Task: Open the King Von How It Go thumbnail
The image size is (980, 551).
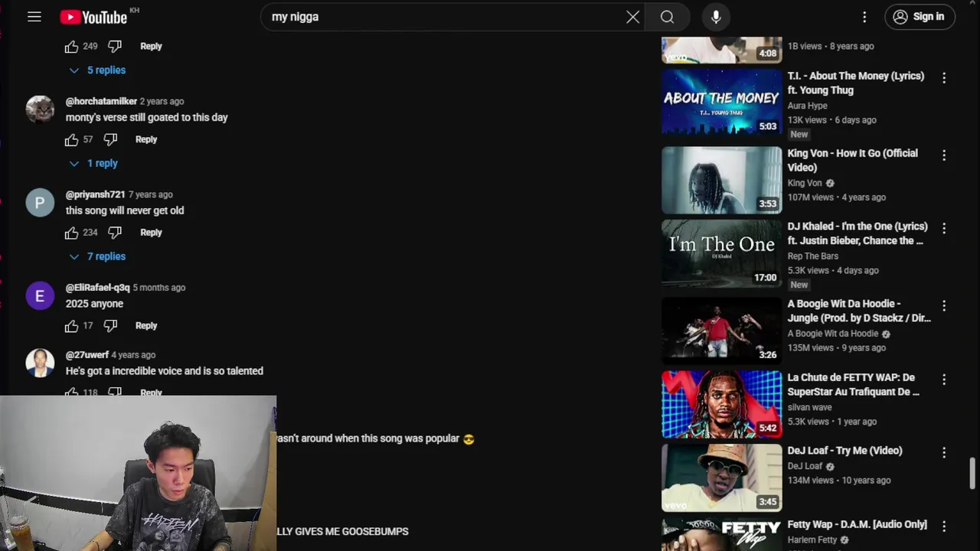Action: pyautogui.click(x=721, y=180)
